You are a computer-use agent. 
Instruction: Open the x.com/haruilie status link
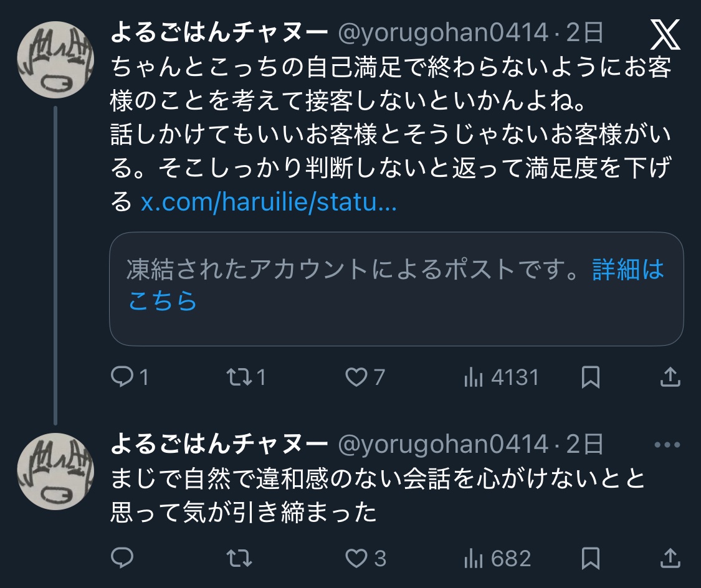coord(269,203)
